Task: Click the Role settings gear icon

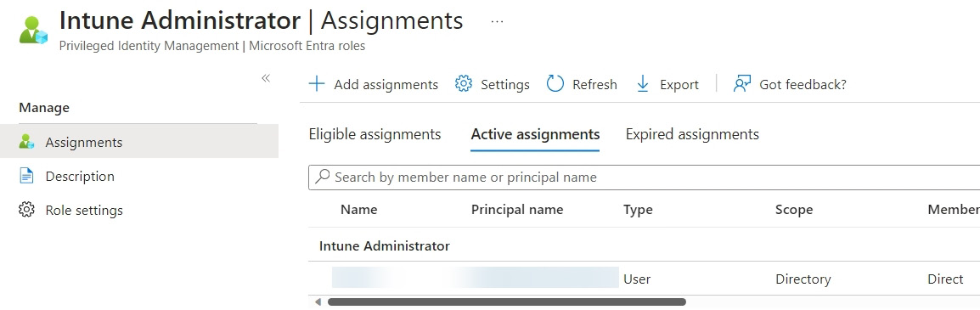Action: [26, 210]
